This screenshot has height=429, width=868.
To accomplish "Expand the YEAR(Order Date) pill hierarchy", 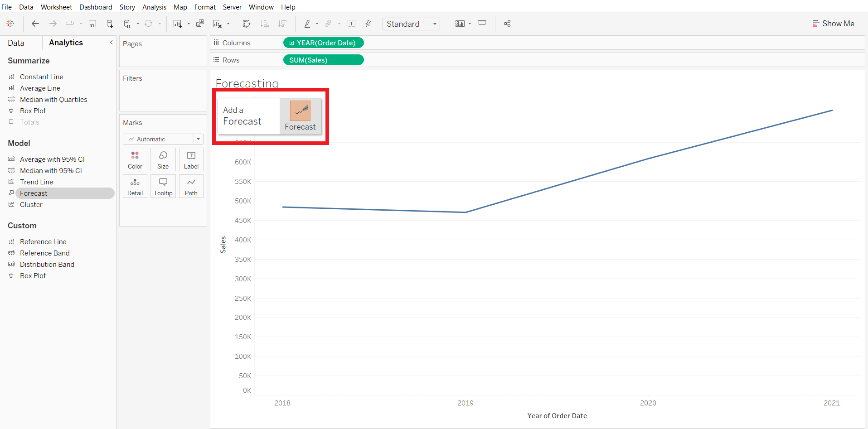I will pos(292,43).
